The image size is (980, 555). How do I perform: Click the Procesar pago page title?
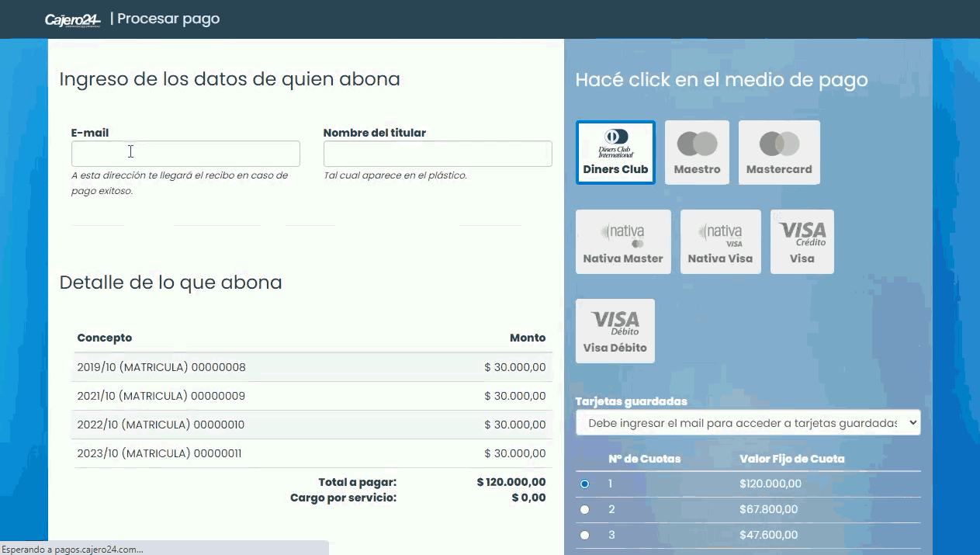pos(168,19)
